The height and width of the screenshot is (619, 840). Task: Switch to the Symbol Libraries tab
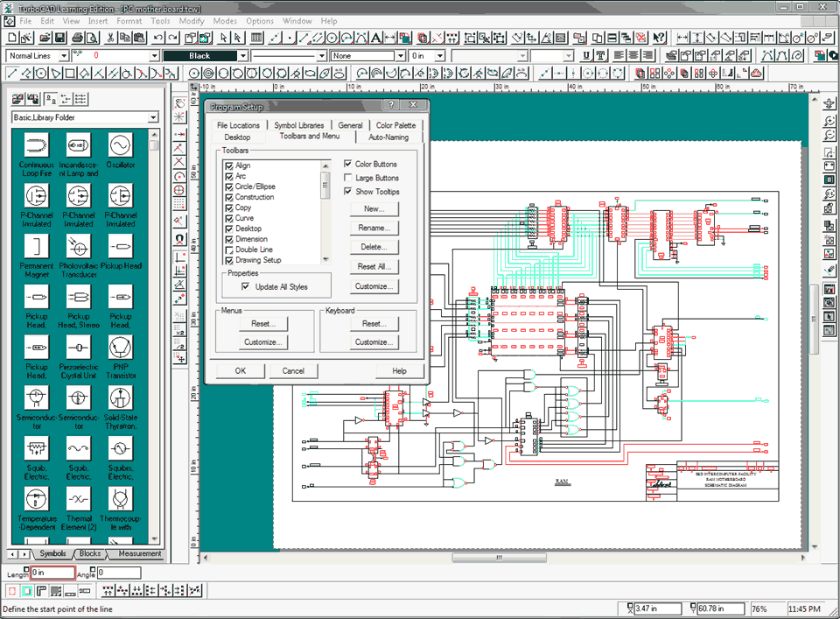point(298,125)
